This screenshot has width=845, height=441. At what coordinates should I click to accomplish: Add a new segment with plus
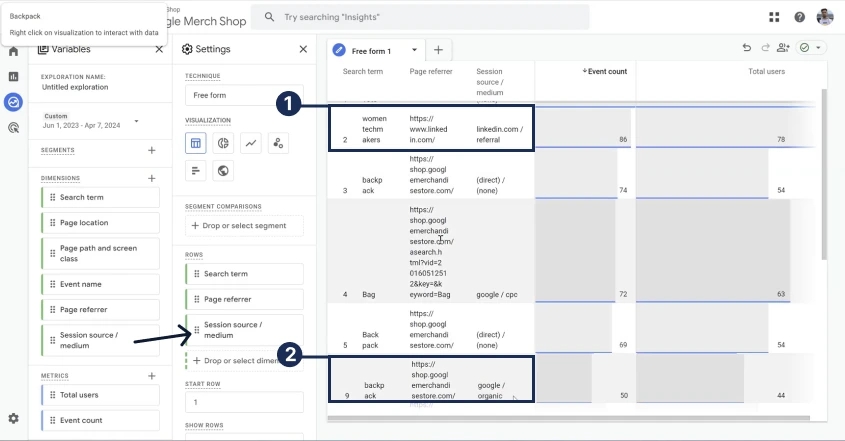pos(151,150)
